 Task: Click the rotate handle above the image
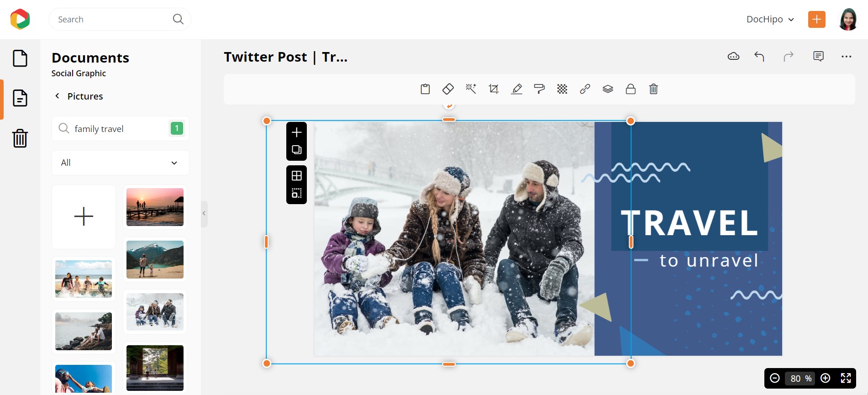click(449, 105)
